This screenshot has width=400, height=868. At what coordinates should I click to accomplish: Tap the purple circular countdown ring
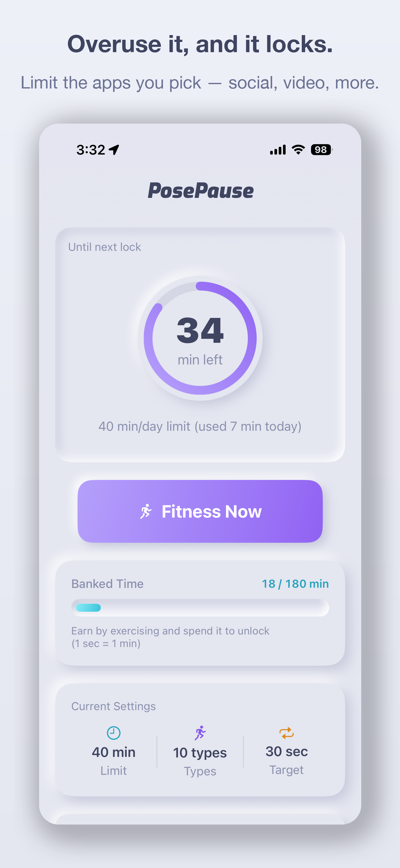click(x=200, y=338)
